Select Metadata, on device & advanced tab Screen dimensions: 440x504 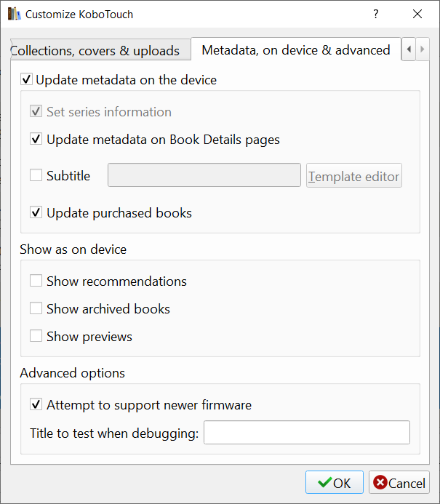[x=295, y=50]
